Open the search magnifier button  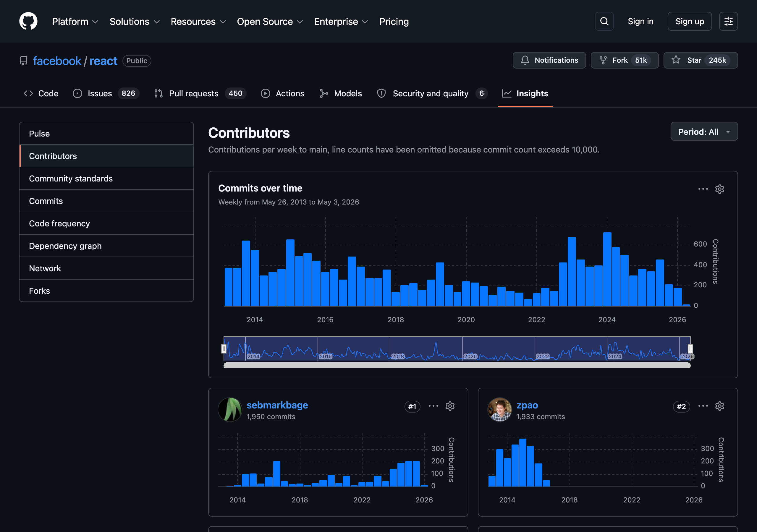tap(604, 21)
